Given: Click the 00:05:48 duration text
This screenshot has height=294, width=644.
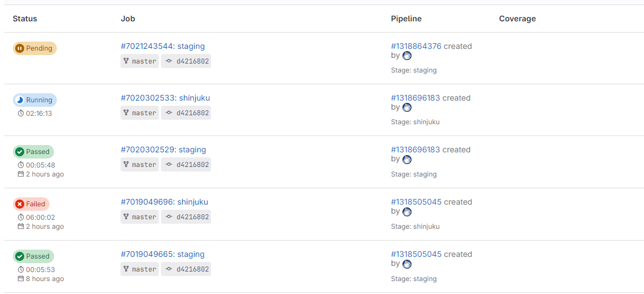Looking at the screenshot, I should [41, 165].
